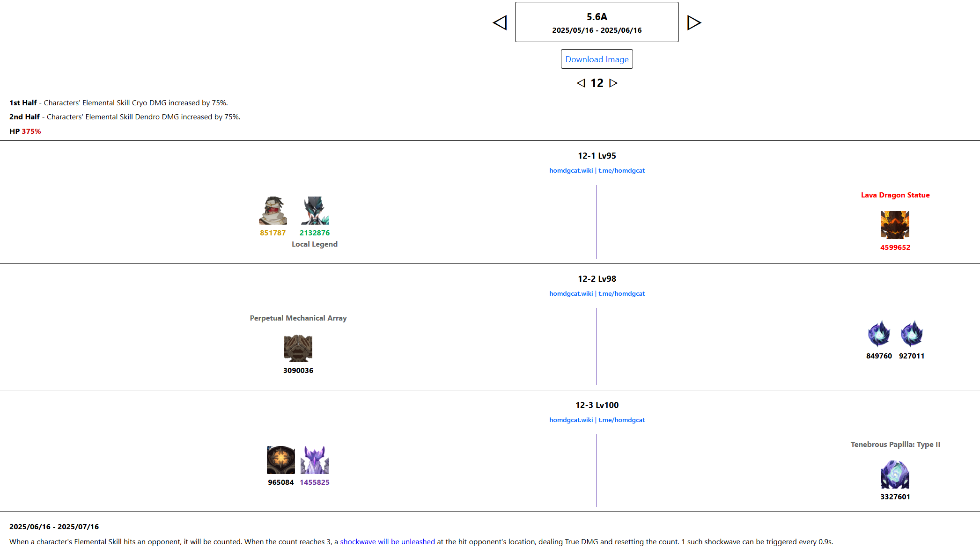Open homdgcat.wiki link under 12-1 Lv95
Image resolution: width=980 pixels, height=548 pixels.
571,171
